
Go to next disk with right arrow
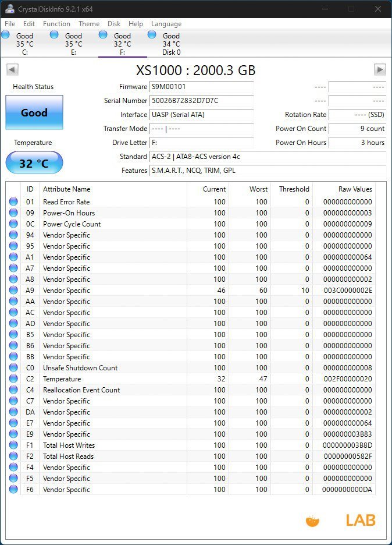(380, 69)
